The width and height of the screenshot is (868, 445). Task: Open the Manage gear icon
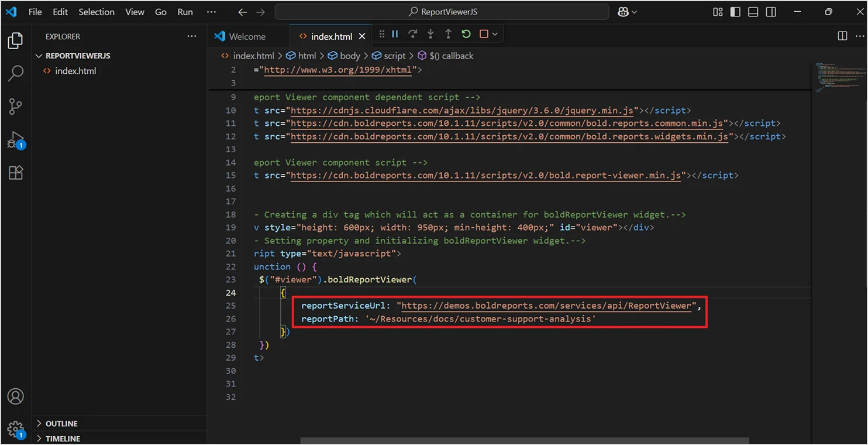[x=16, y=429]
